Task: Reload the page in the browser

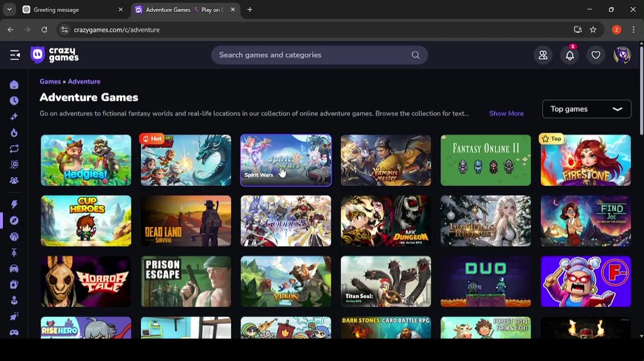Action: click(44, 30)
